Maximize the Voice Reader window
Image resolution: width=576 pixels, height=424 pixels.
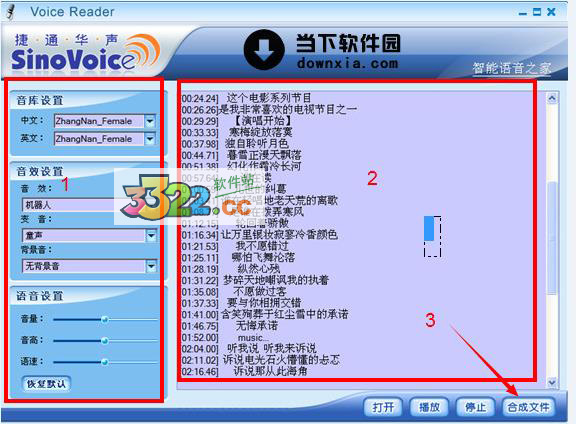coord(537,12)
